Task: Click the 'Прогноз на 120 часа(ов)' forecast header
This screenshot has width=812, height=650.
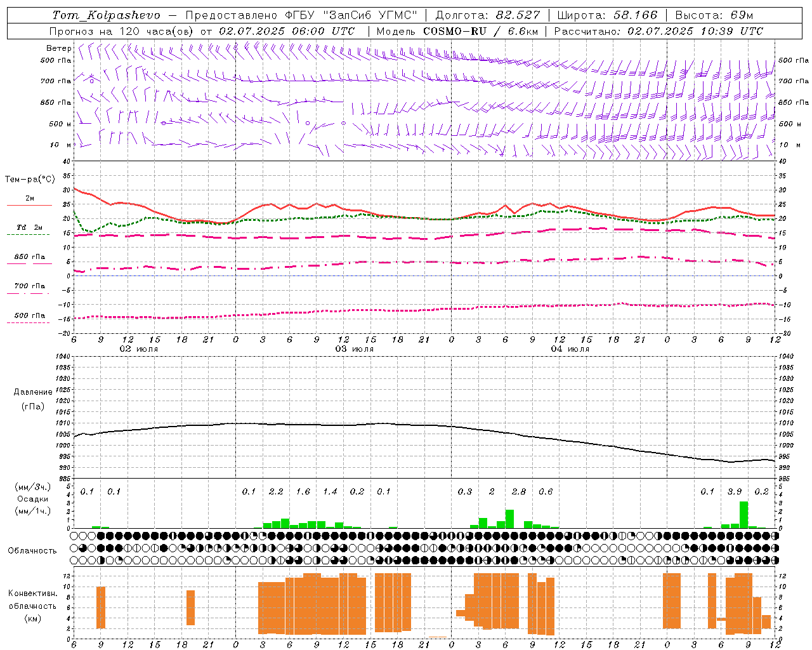Action: (x=122, y=31)
